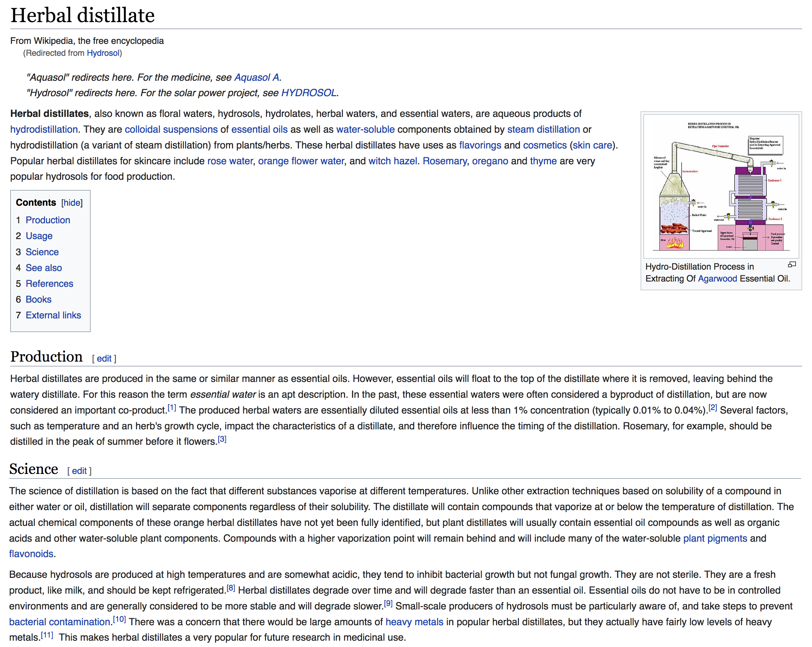Follow the Hydrosol redirect link
The height and width of the screenshot is (647, 812).
[103, 53]
